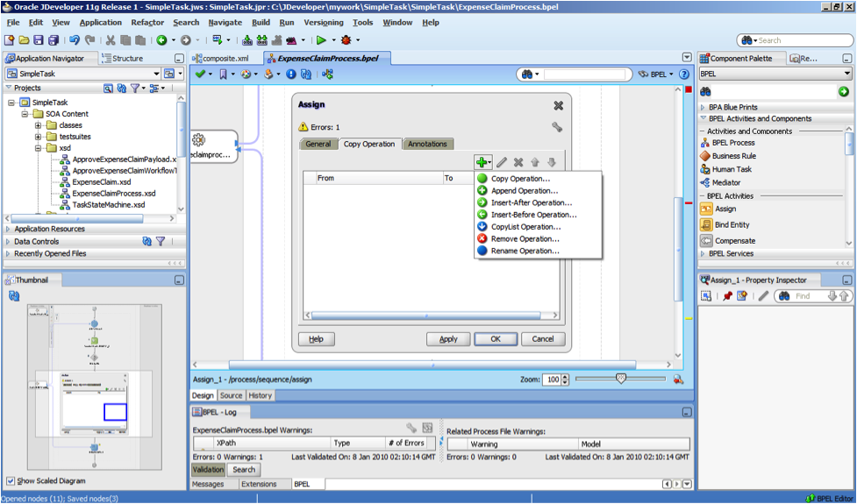Click the delete X icon in Assign dialog
Image resolution: width=857 pixels, height=504 pixels.
(518, 162)
